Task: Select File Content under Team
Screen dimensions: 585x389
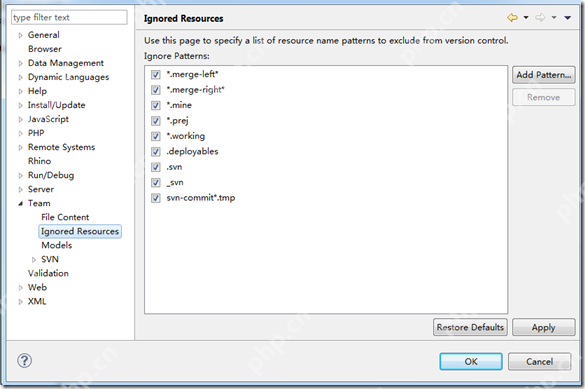Action: coord(65,217)
